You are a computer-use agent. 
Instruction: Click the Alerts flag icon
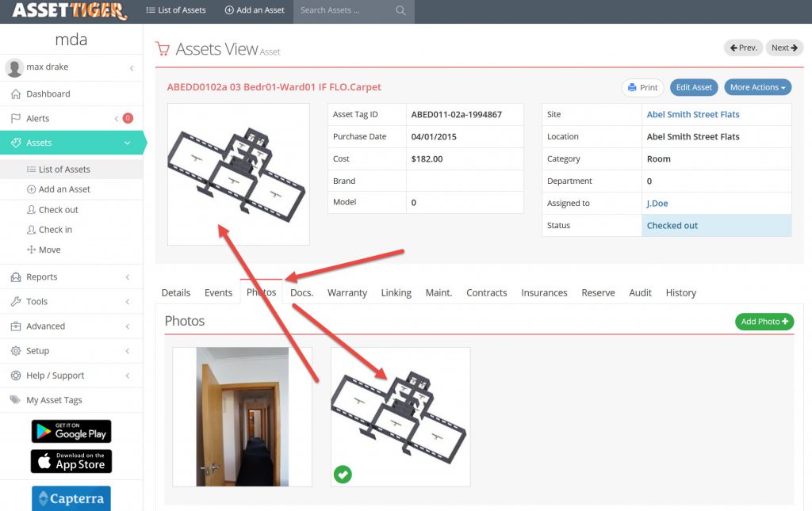point(16,119)
